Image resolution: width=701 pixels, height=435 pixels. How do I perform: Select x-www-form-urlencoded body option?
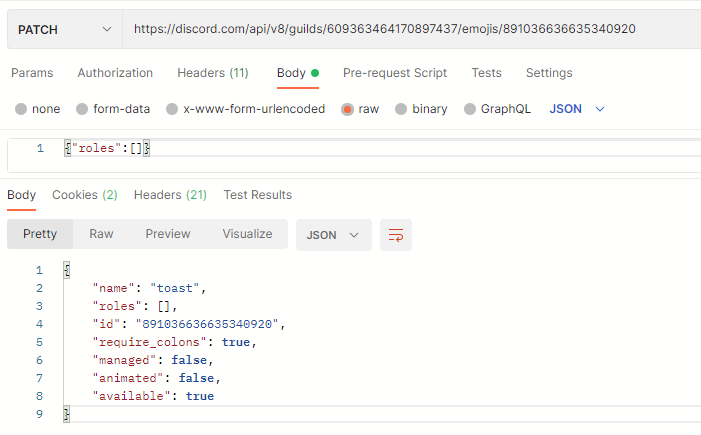[245, 109]
